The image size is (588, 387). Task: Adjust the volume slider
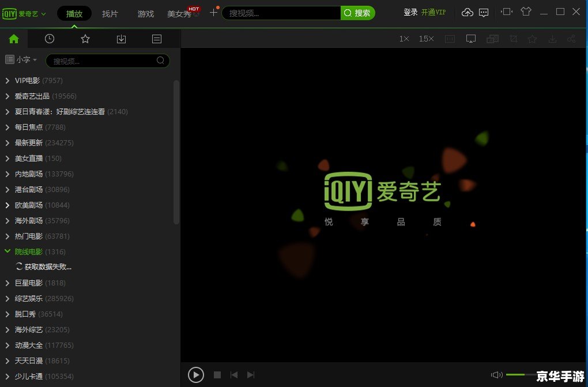tap(521, 375)
